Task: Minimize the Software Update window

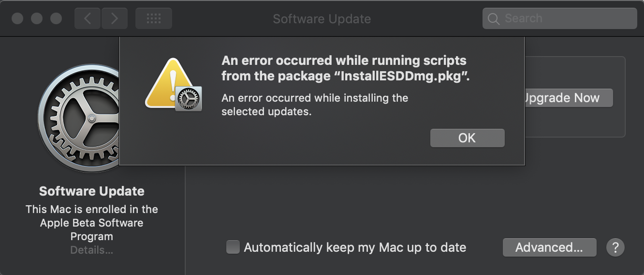Action: (37, 18)
